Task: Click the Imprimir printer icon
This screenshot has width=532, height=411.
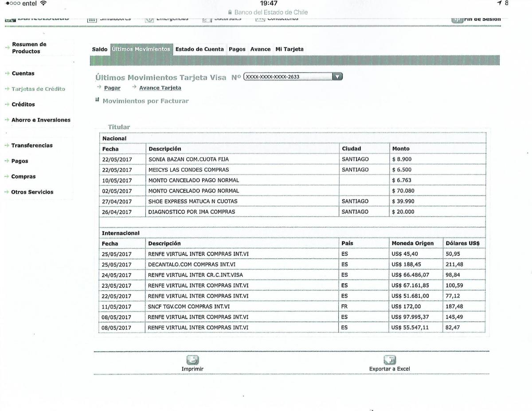Action: tap(193, 360)
